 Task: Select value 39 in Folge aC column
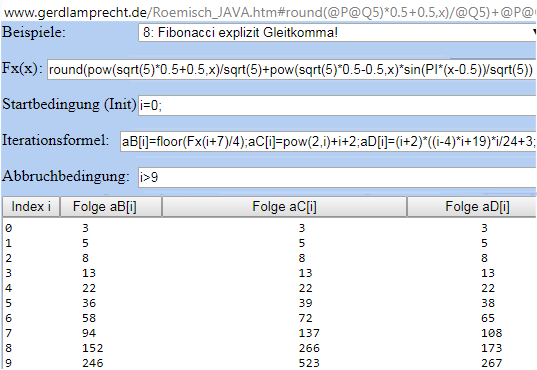tap(305, 303)
